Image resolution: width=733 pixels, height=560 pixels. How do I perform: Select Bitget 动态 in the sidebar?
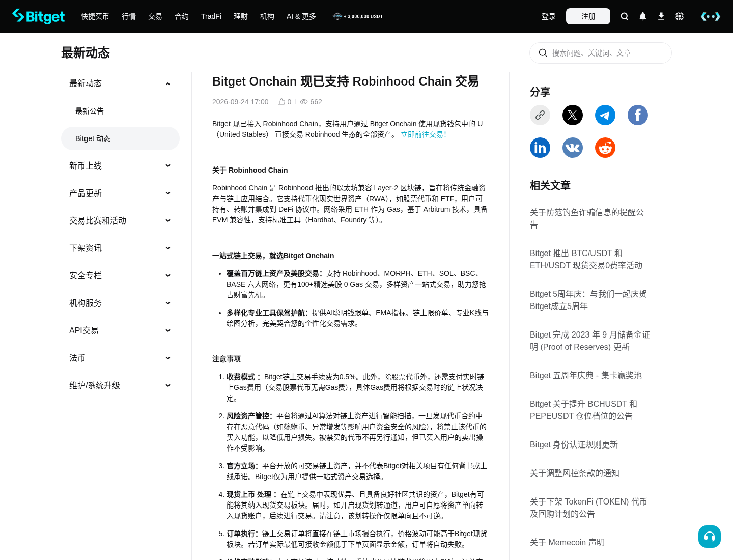tap(120, 138)
